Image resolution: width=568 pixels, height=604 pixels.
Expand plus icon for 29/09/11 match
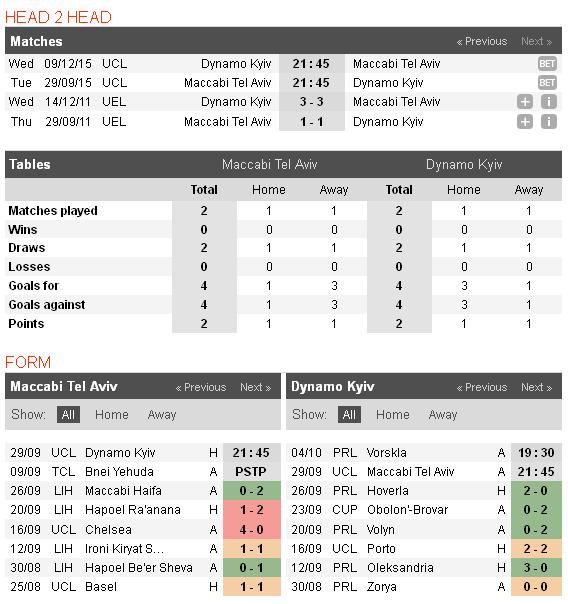coord(525,122)
